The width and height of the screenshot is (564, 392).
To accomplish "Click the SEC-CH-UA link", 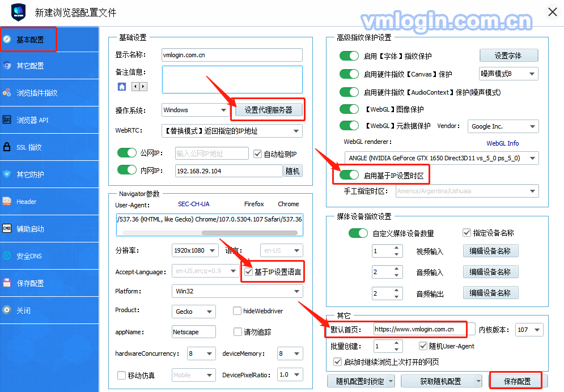I will point(193,204).
